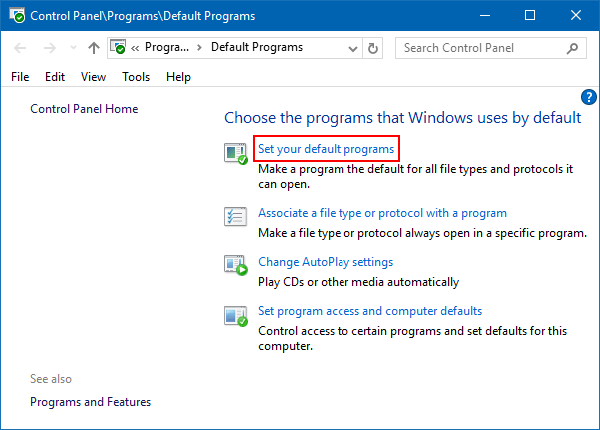Click the AutoPlay settings icon
Screen dimensions: 600x430
click(x=236, y=265)
